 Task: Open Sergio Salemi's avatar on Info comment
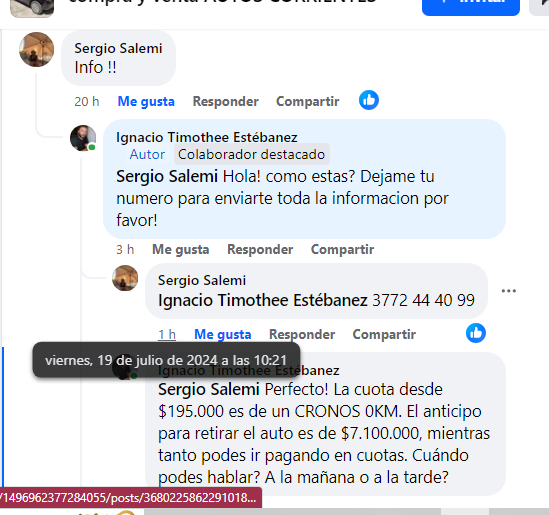(36, 49)
